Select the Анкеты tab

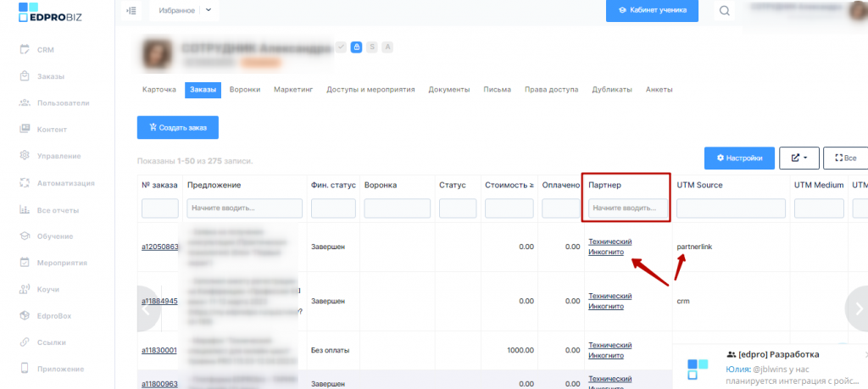point(659,90)
